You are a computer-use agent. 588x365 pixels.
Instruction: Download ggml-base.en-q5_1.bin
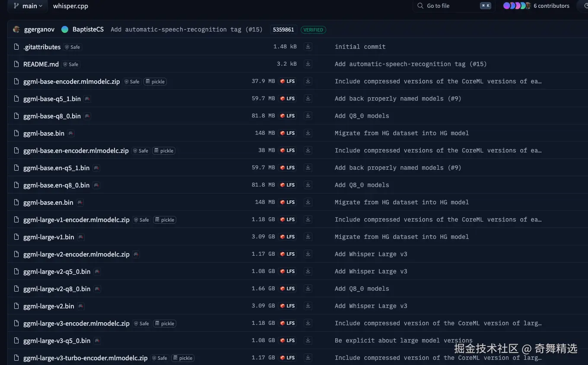tap(308, 168)
